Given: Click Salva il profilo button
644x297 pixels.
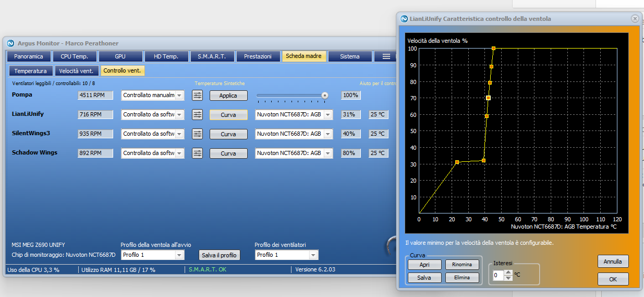Looking at the screenshot, I should click(220, 255).
